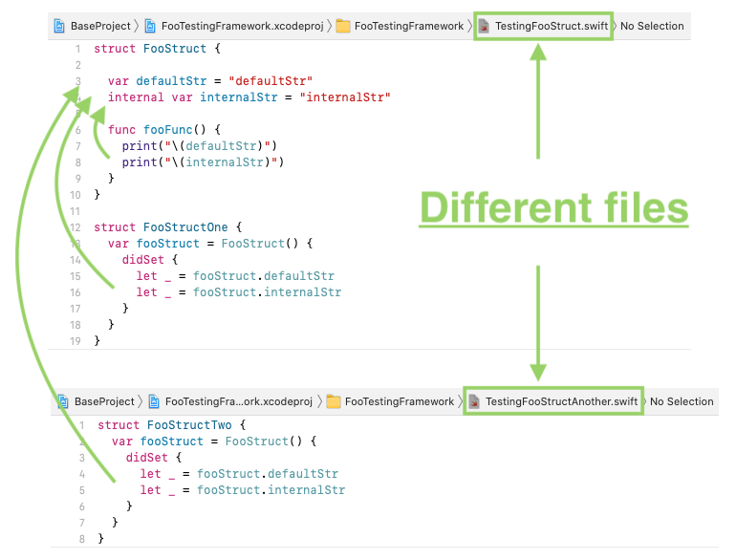Click the folder icon in the bottom jump bar
This screenshot has height=560, width=737.
(334, 401)
